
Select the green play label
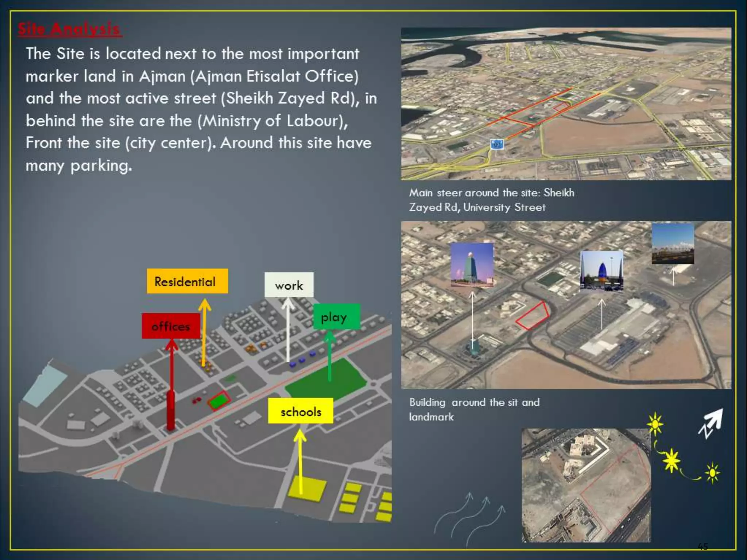coord(336,317)
